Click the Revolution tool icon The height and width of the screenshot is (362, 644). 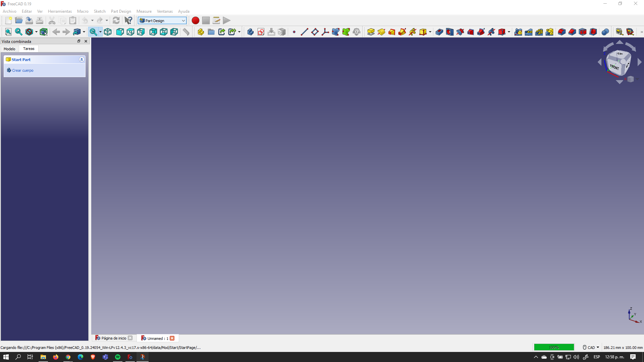click(381, 32)
